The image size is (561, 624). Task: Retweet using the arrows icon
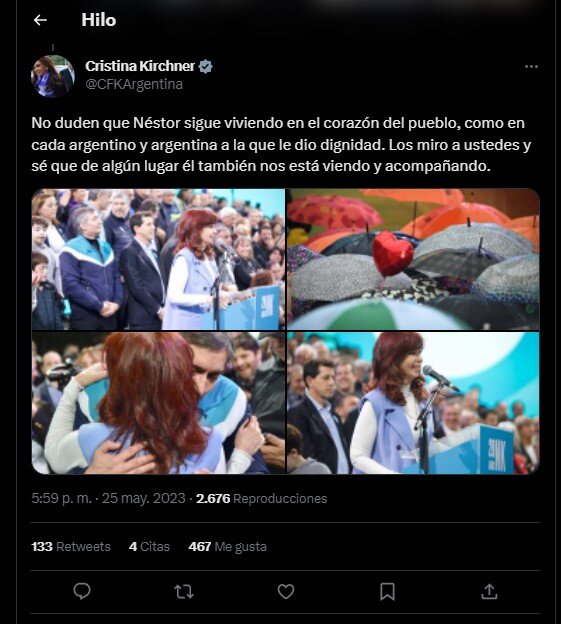184,591
